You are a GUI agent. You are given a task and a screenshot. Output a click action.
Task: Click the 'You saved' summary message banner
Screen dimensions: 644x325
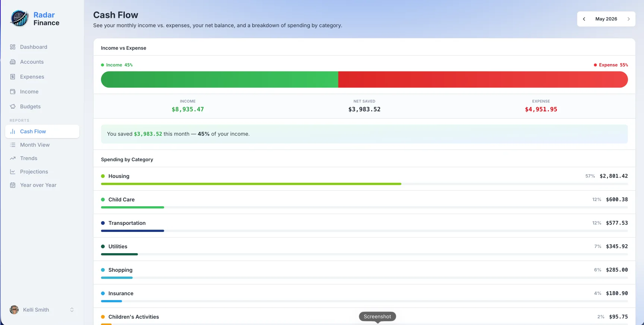pos(364,134)
